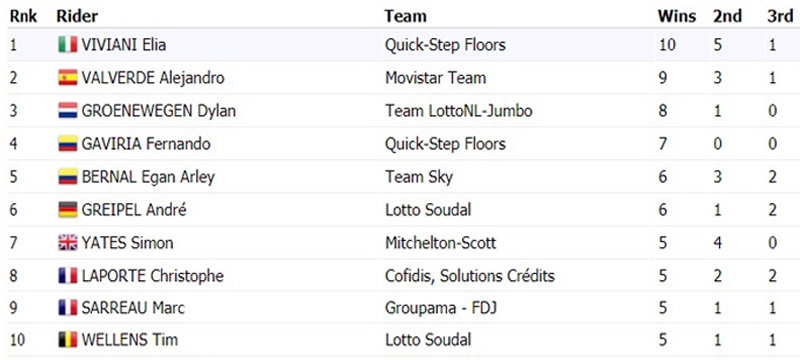Open the Mitchelton-Scott team link

point(440,243)
